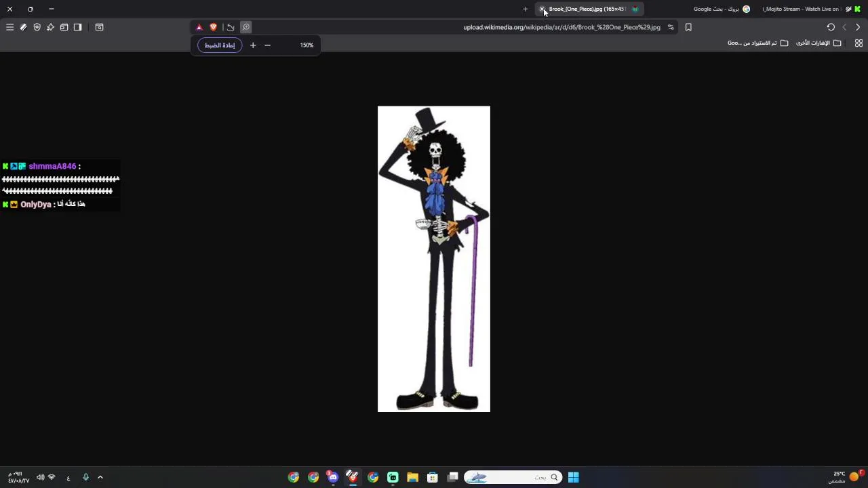Open the tab search icon in the toolbar
Image resolution: width=868 pixels, height=488 pixels.
click(99, 27)
